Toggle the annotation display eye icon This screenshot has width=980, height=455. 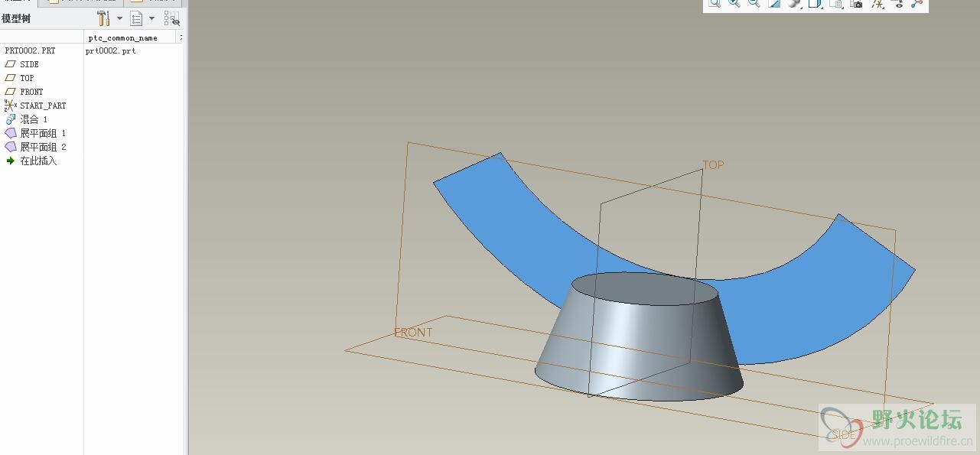tap(897, 4)
